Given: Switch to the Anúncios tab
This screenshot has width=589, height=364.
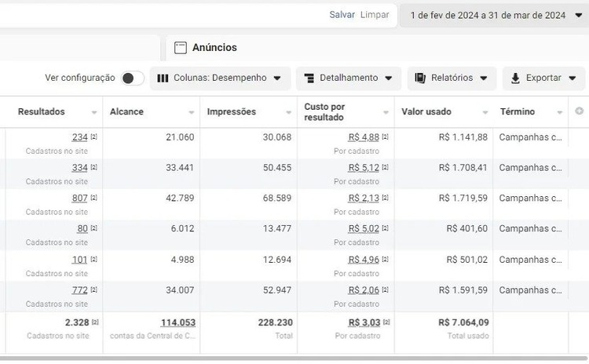Looking at the screenshot, I should (214, 47).
